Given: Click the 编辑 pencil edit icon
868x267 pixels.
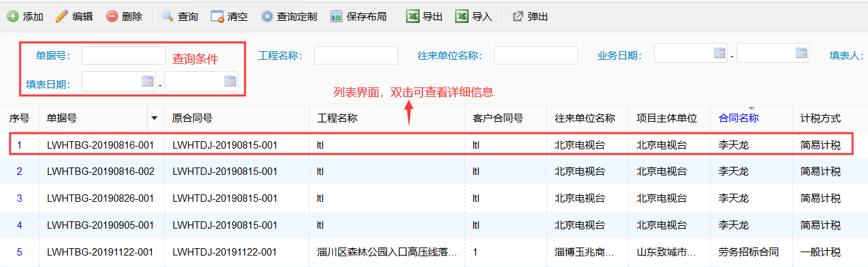Looking at the screenshot, I should [61, 16].
